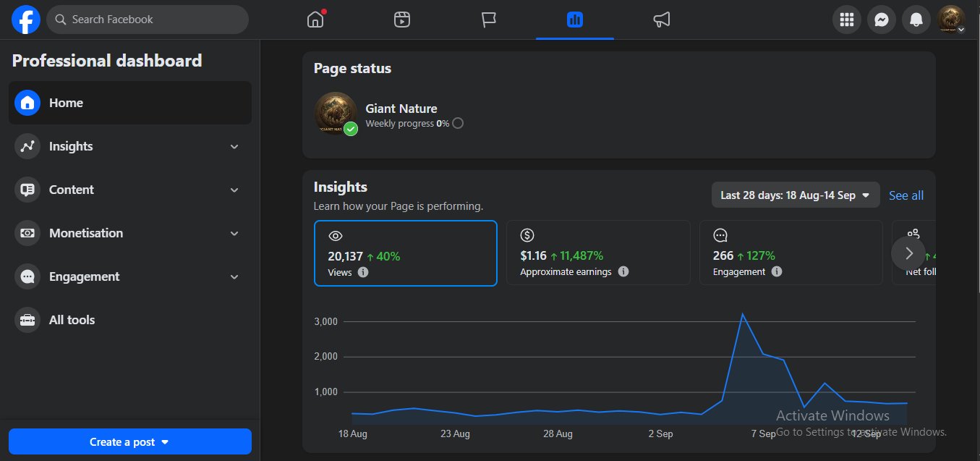Viewport: 980px width, 461px height.
Task: Click the Engagement chat bubble icon
Action: pos(27,276)
